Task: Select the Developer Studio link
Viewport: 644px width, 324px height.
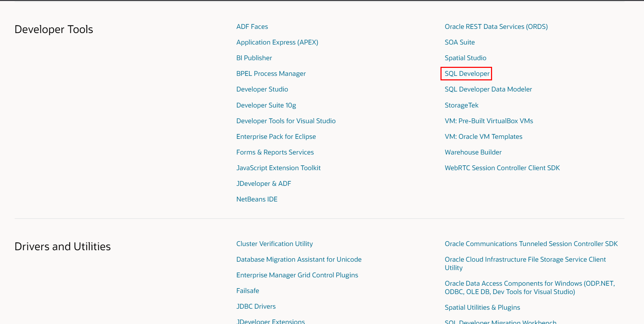Action: (x=262, y=89)
